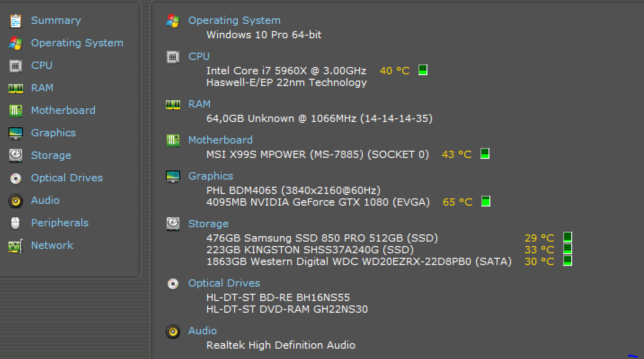Click the Peripherals mouse icon in sidebar
The height and width of the screenshot is (359, 644).
16,223
